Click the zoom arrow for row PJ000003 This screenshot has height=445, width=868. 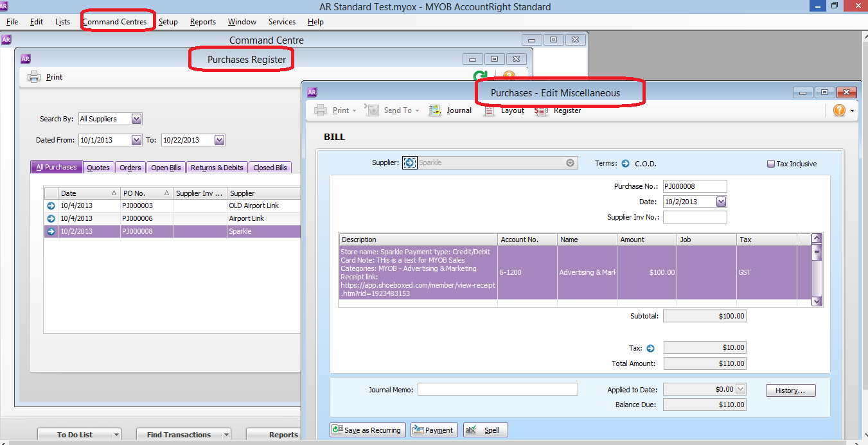tap(51, 206)
